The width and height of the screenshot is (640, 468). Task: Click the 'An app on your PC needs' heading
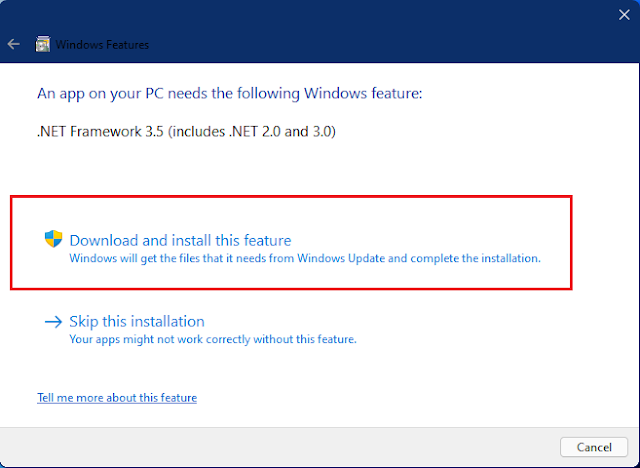tap(230, 94)
